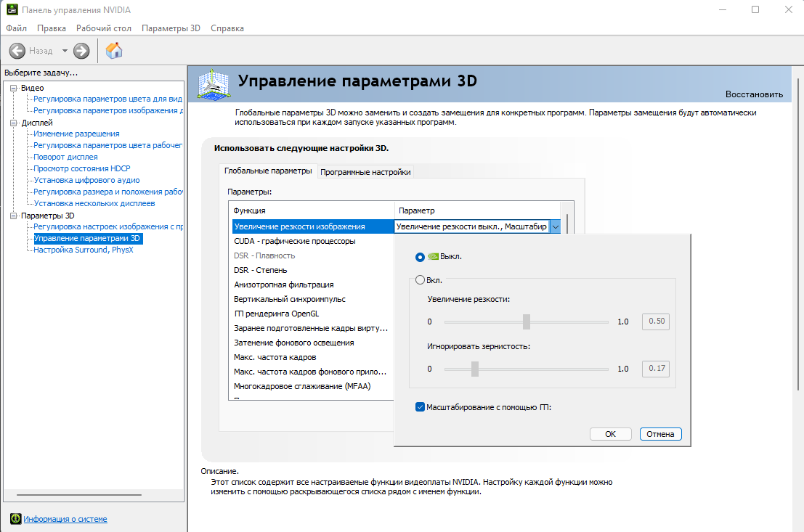
Task: Select the Вкл. radio button
Action: [420, 280]
